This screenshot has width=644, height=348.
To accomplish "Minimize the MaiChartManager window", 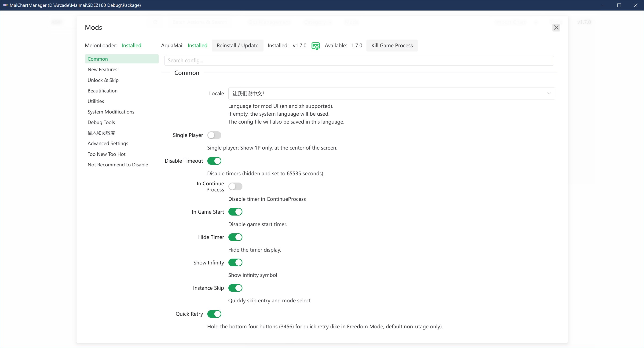I will pos(603,5).
